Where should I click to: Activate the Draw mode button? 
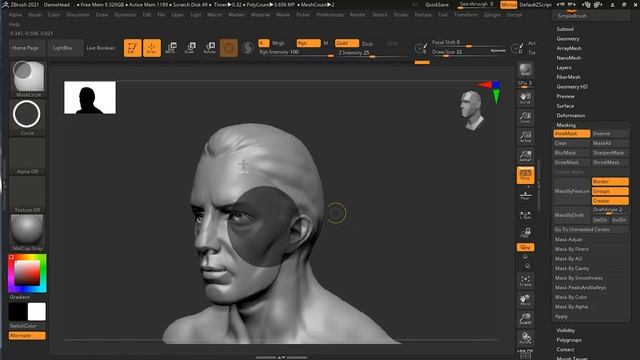click(x=152, y=48)
